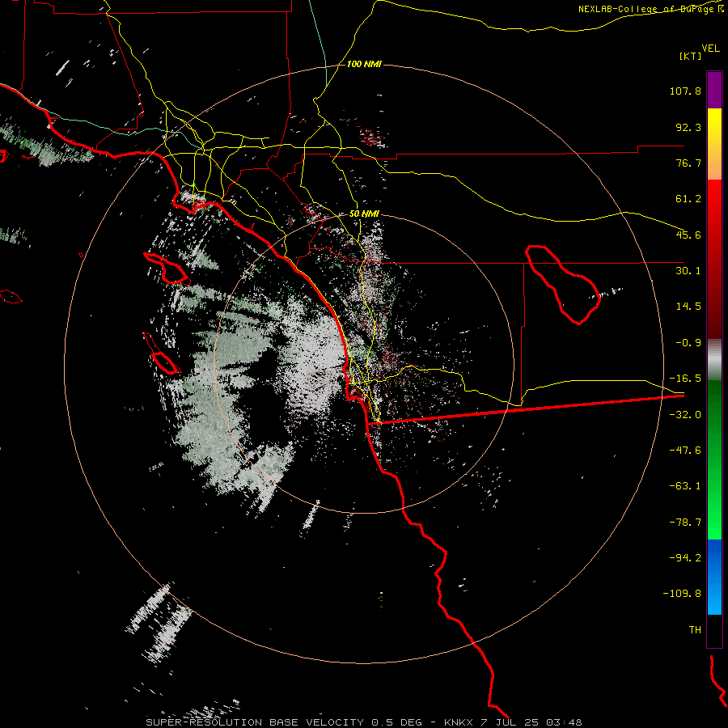Click the VEL legend title
The height and width of the screenshot is (728, 728).
tap(710, 48)
